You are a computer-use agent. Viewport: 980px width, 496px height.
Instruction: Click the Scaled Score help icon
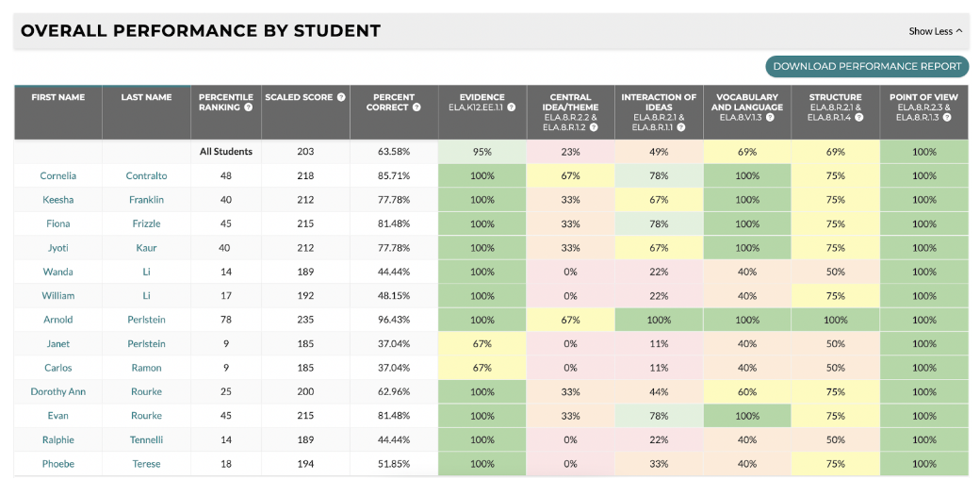click(341, 97)
